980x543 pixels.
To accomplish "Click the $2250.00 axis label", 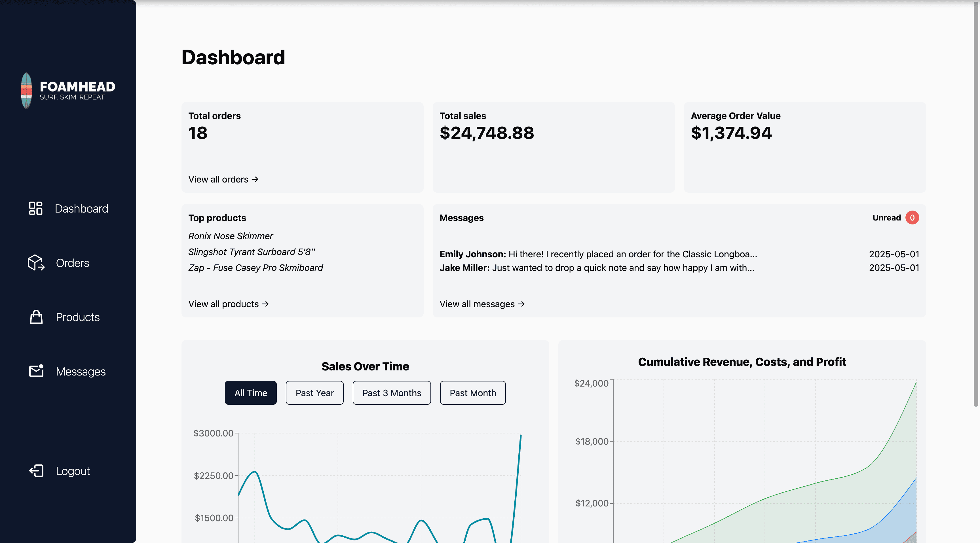I will click(x=214, y=476).
